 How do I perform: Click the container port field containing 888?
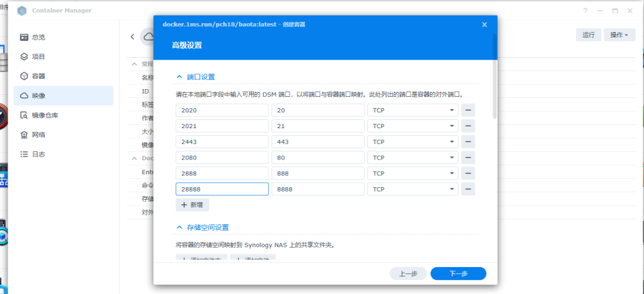click(x=318, y=173)
